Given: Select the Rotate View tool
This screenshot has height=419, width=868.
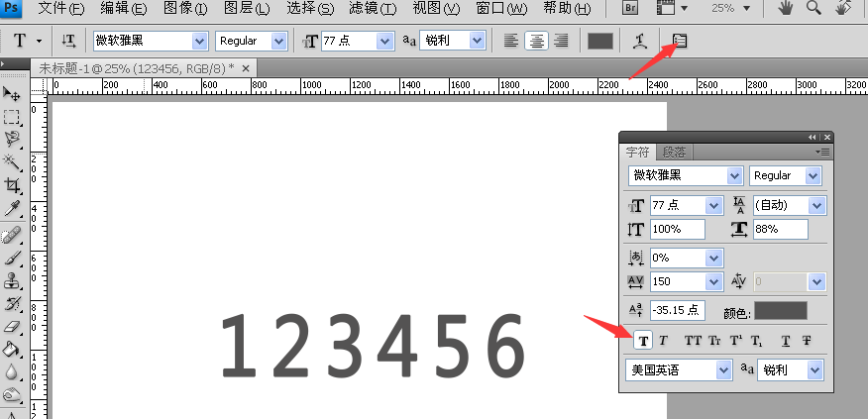Looking at the screenshot, I should tap(843, 8).
